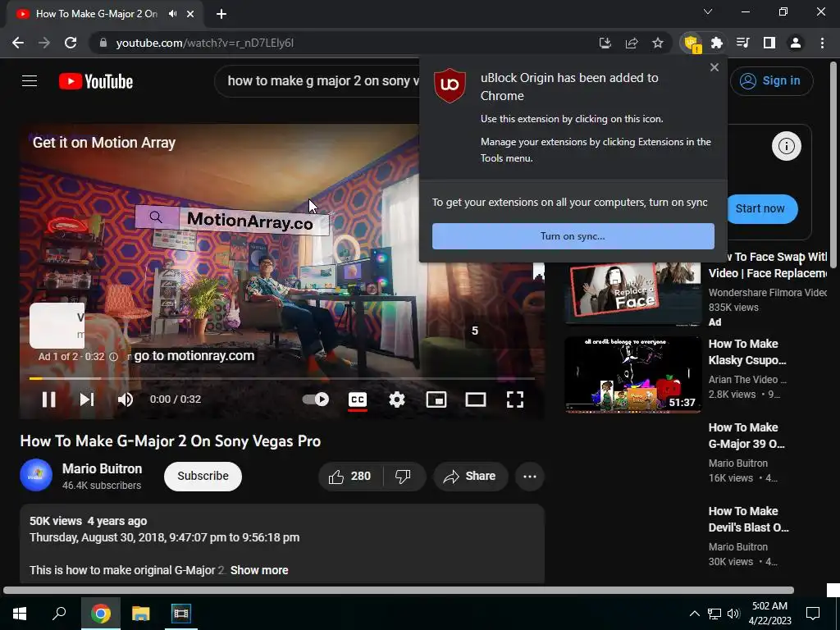
Task: Subscribe to Mario Buitron channel
Action: pos(203,477)
